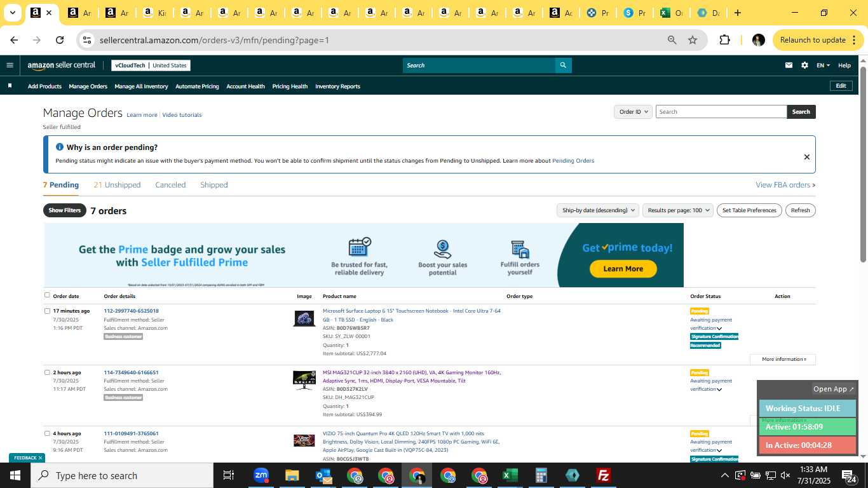Viewport: 868px width, 488px height.
Task: Click the Relaunch to update button
Action: (818, 40)
